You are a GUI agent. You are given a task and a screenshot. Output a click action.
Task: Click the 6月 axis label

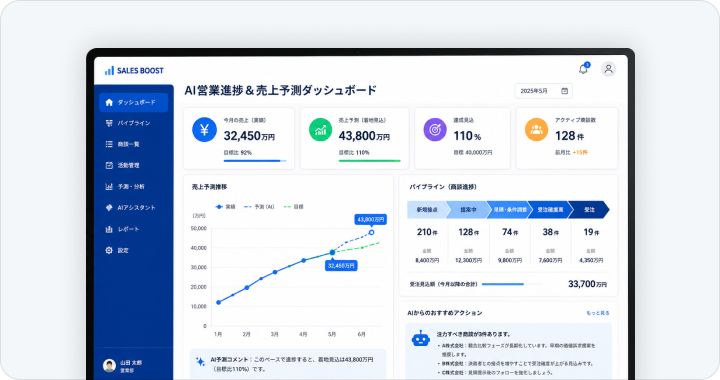click(362, 334)
